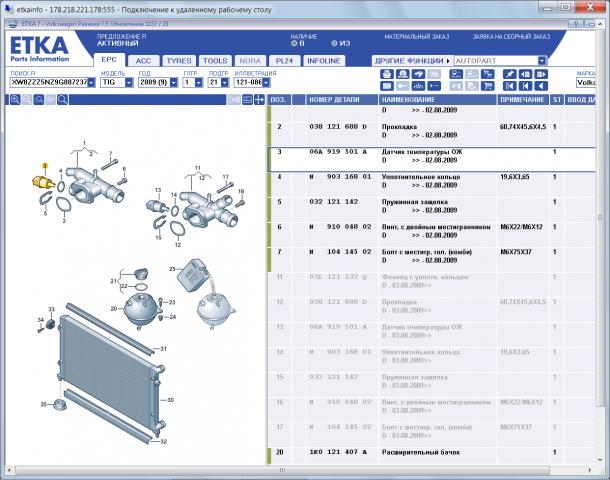
Task: Click the four-way move arrows icon
Action: [259, 100]
